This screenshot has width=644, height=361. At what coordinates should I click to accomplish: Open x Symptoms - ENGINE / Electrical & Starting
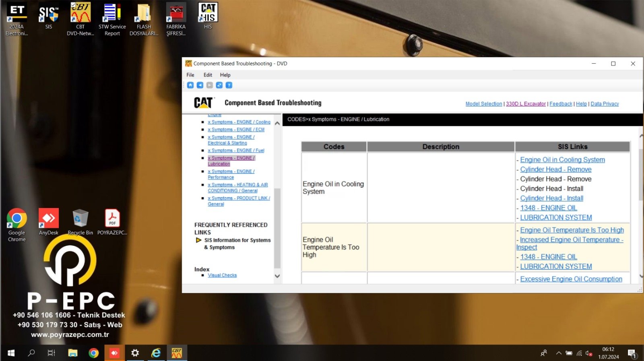pyautogui.click(x=231, y=140)
